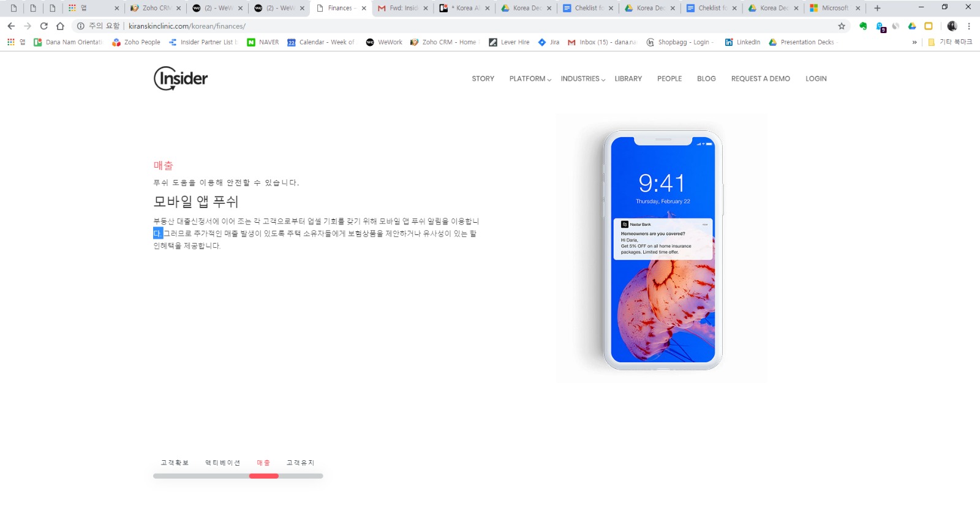Expand the PLATFORM dropdown menu

pyautogui.click(x=530, y=79)
